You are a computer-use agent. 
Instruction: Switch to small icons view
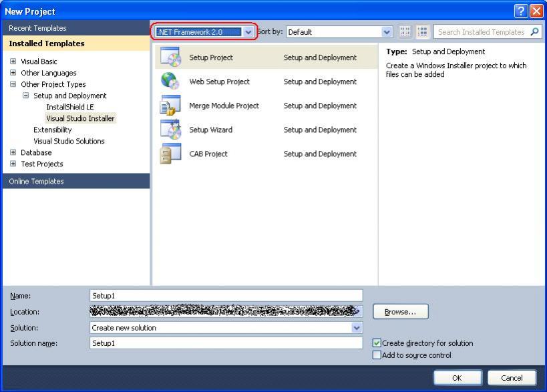405,32
